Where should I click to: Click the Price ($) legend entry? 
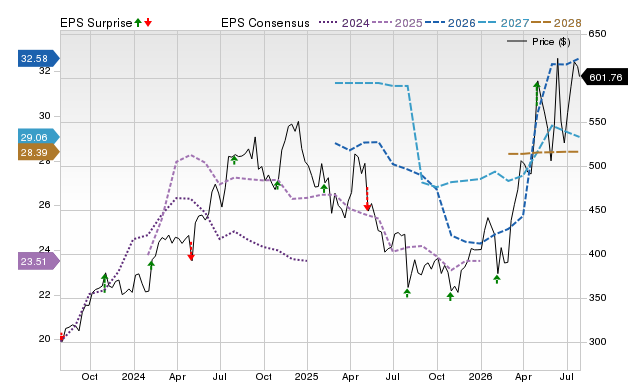pos(539,42)
